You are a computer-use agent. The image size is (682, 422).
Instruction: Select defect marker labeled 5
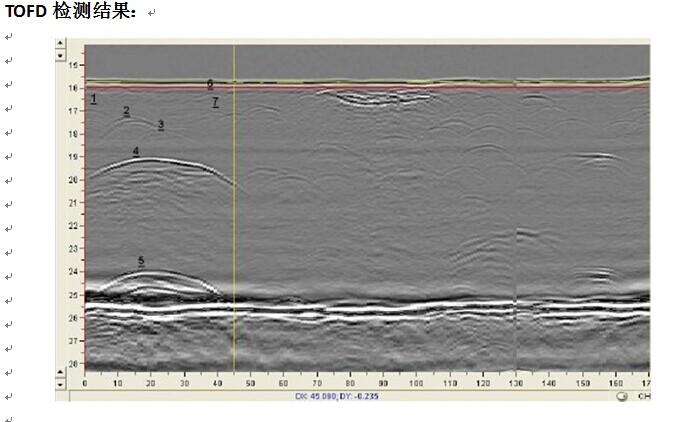pos(141,261)
